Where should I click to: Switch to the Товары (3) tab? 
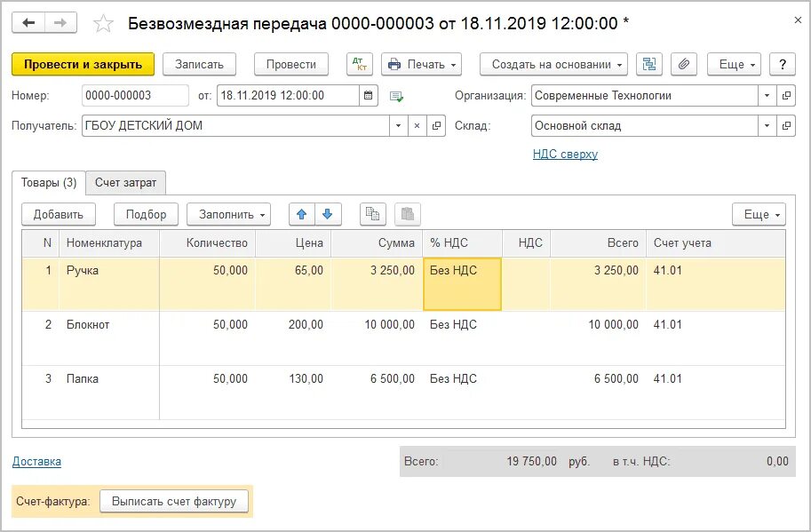pos(49,182)
